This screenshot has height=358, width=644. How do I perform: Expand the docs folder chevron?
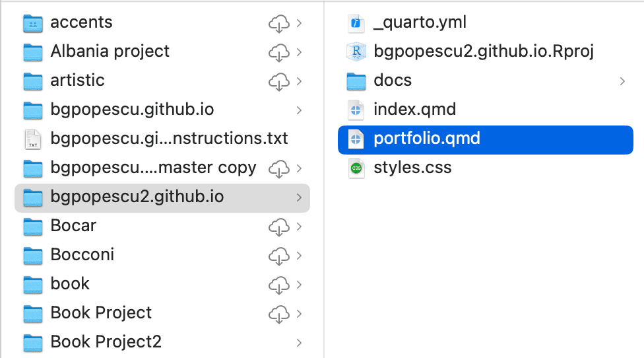pos(622,81)
